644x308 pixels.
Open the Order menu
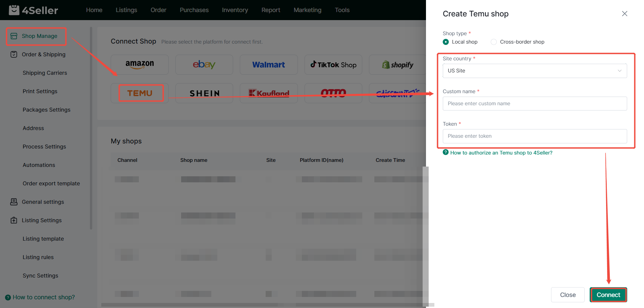(x=158, y=10)
